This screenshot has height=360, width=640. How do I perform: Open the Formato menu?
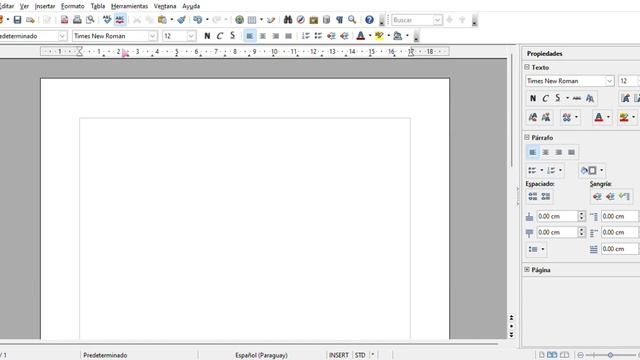tap(73, 6)
